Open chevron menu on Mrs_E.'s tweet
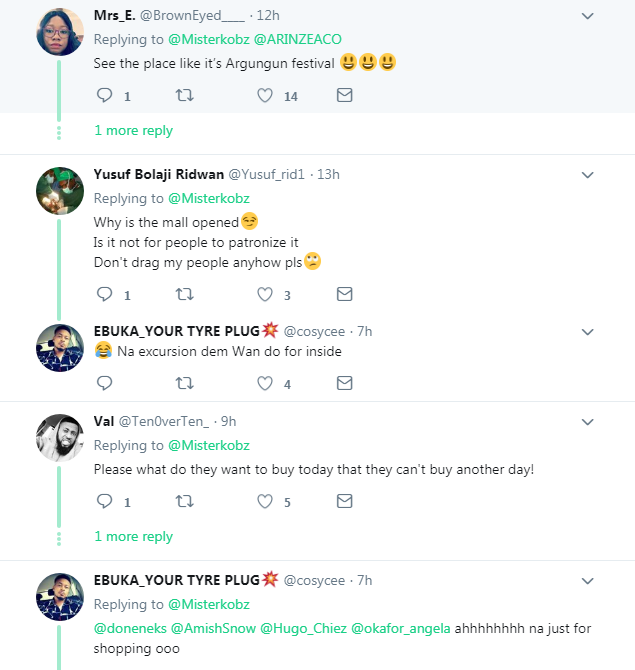The image size is (635, 670). coord(588,16)
